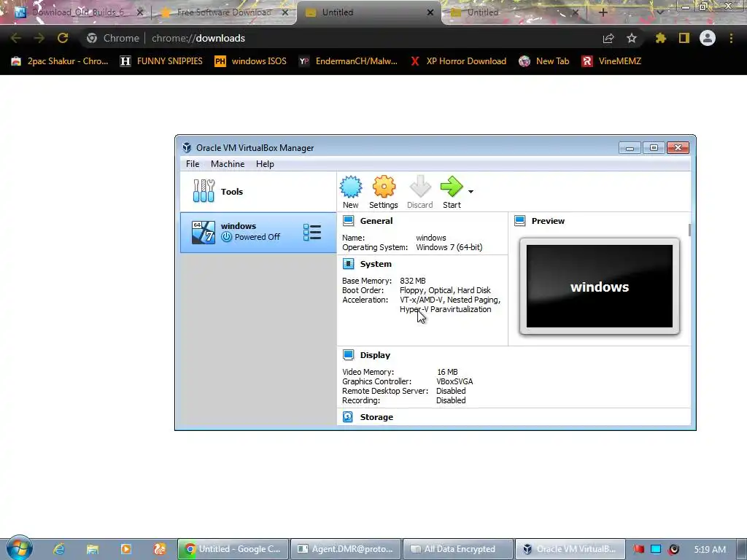Open the Windows Start orb
The image size is (747, 560).
(x=19, y=548)
